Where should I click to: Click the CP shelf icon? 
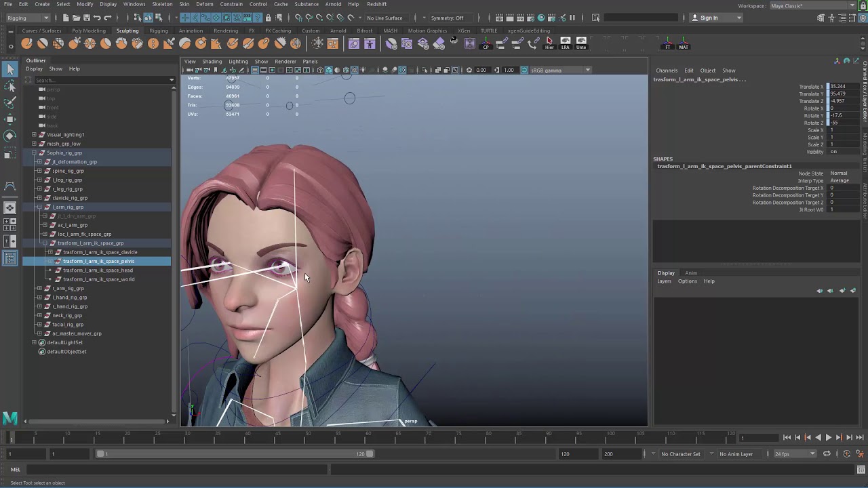(486, 43)
